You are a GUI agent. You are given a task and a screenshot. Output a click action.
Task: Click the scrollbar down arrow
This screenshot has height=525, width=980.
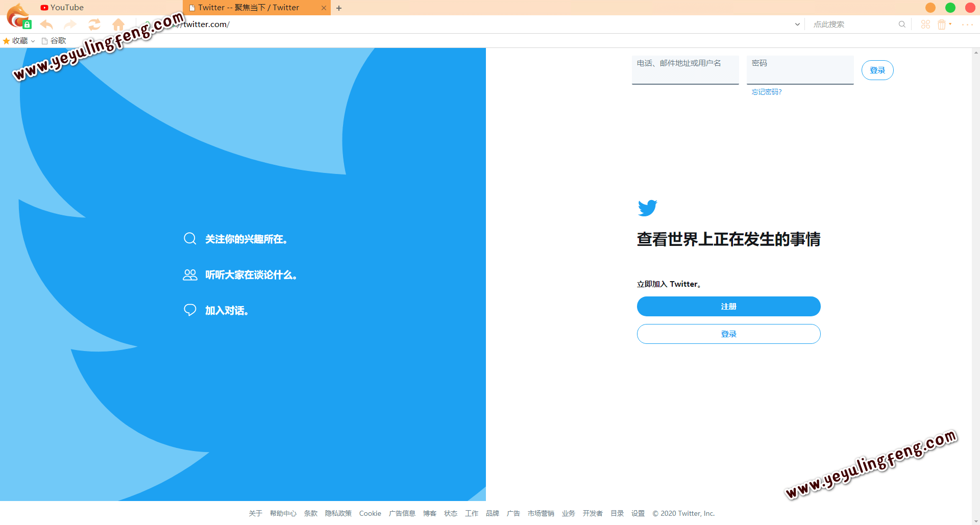tap(976, 521)
